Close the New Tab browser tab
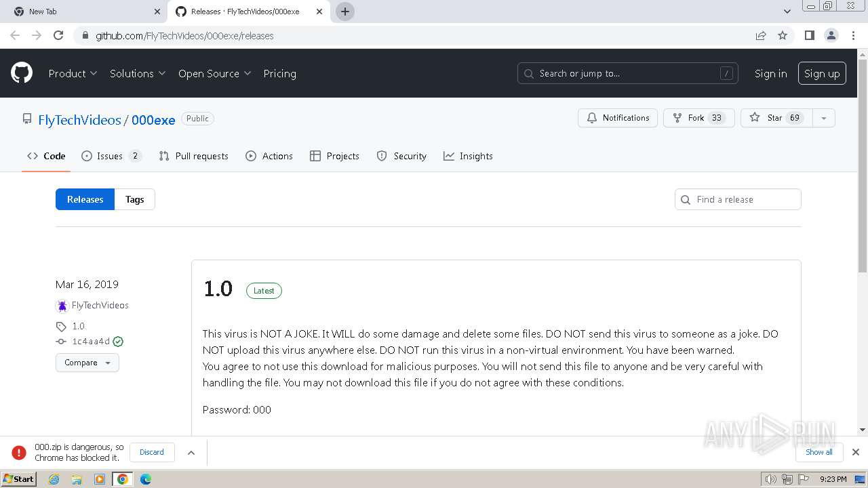Screen dimensions: 868x488 pos(157,12)
